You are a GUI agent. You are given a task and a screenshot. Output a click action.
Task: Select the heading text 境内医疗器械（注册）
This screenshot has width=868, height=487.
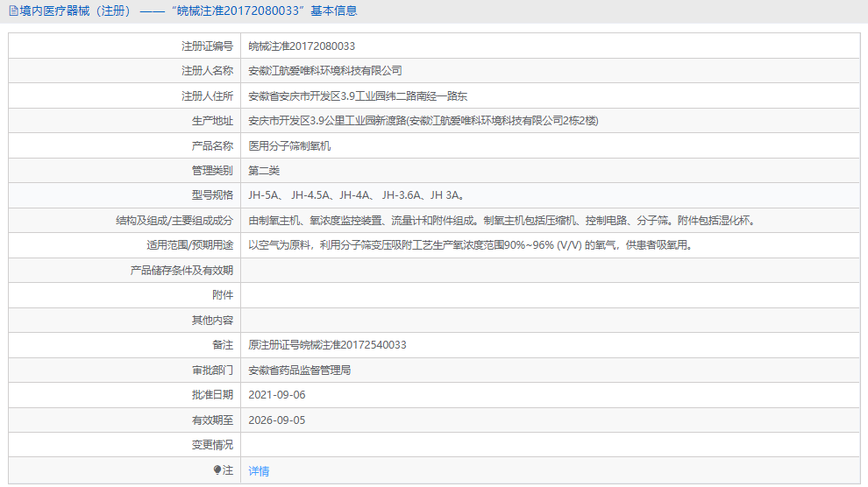(75, 11)
